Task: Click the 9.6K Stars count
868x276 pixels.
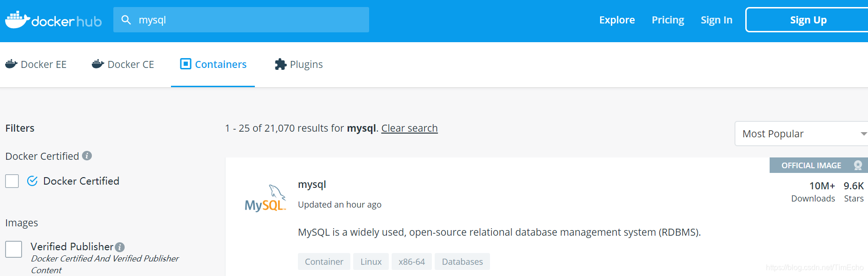Action: pos(854,192)
